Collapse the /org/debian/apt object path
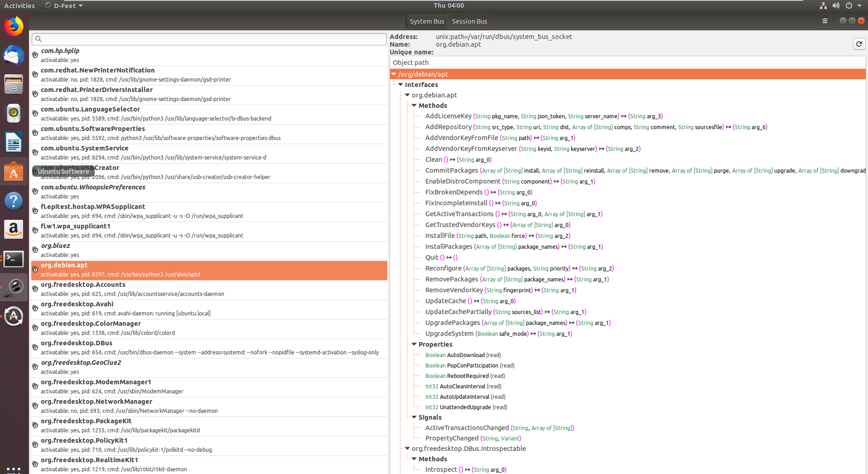 [x=394, y=74]
